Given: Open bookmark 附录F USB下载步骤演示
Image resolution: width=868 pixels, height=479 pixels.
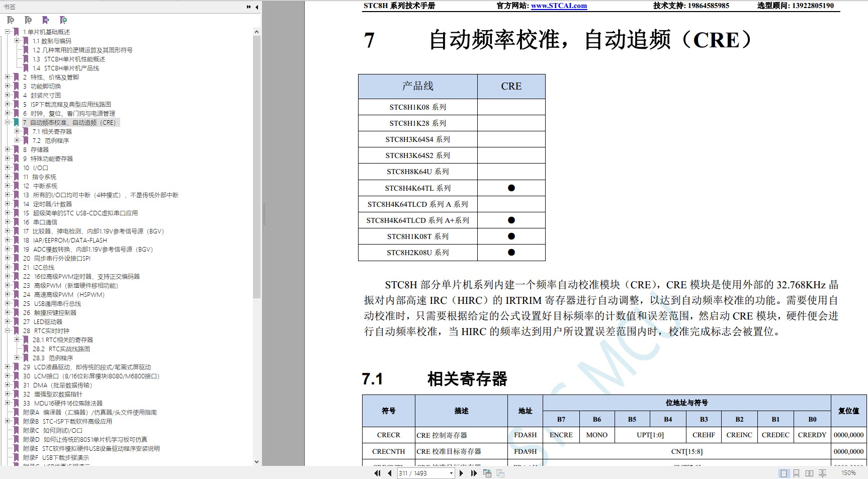Looking at the screenshot, I should (56, 457).
